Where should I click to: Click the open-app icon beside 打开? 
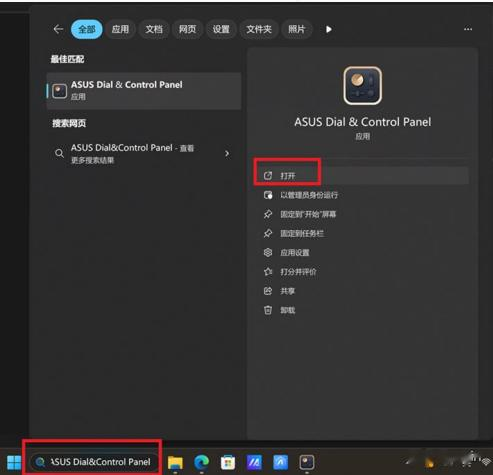268,175
